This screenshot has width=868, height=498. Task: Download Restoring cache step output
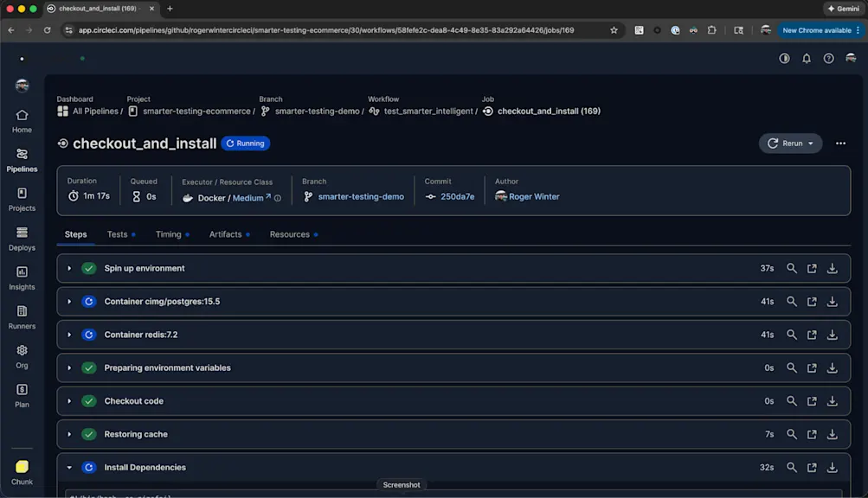click(832, 434)
